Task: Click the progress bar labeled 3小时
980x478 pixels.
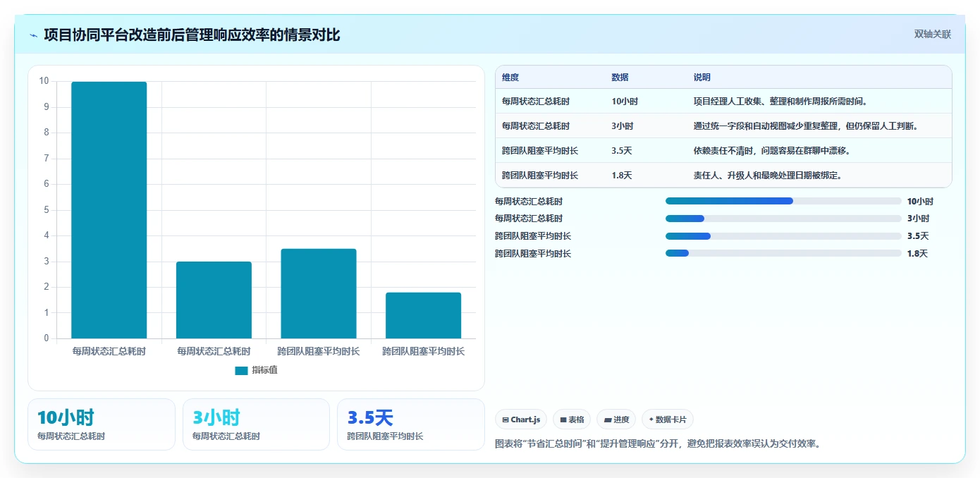Action: (x=783, y=219)
